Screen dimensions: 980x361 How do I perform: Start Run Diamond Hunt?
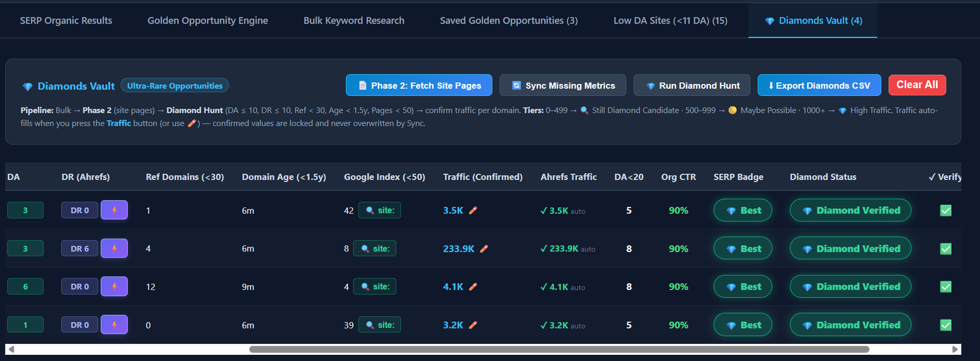tap(693, 86)
